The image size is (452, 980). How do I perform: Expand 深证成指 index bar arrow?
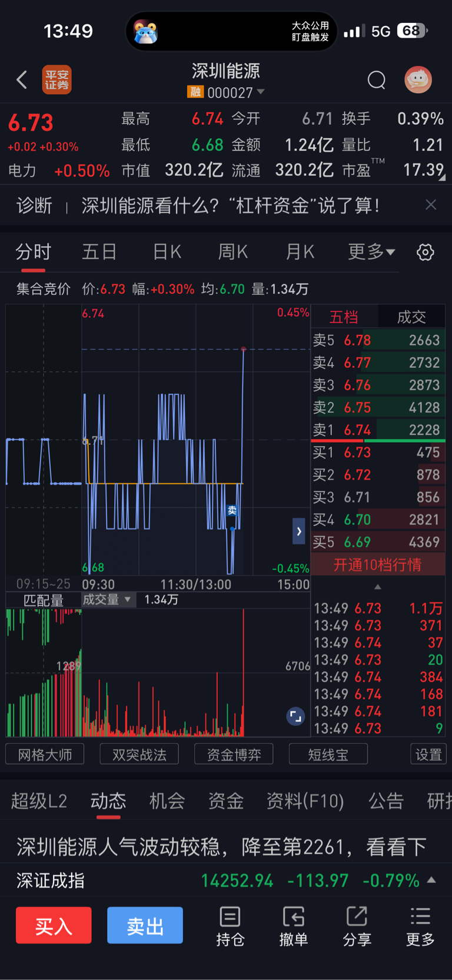coord(431,880)
